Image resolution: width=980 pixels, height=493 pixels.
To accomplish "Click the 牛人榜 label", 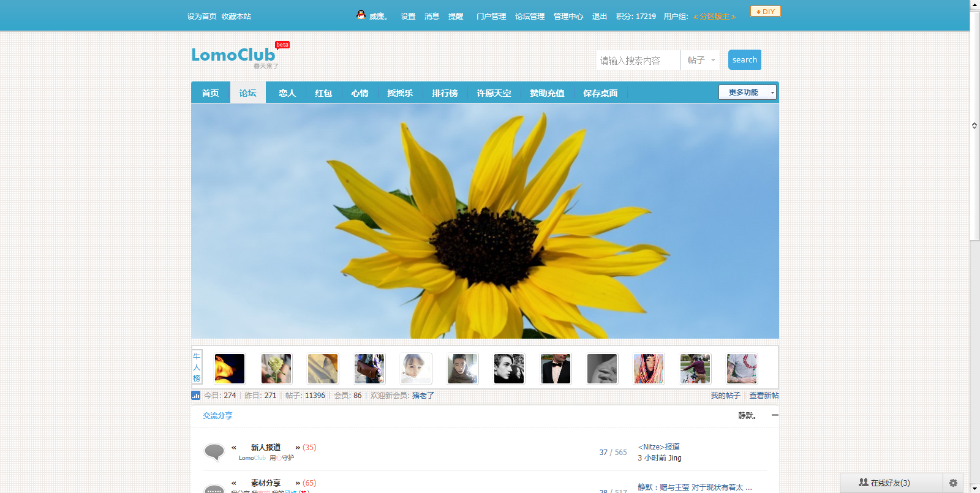I will [x=197, y=367].
